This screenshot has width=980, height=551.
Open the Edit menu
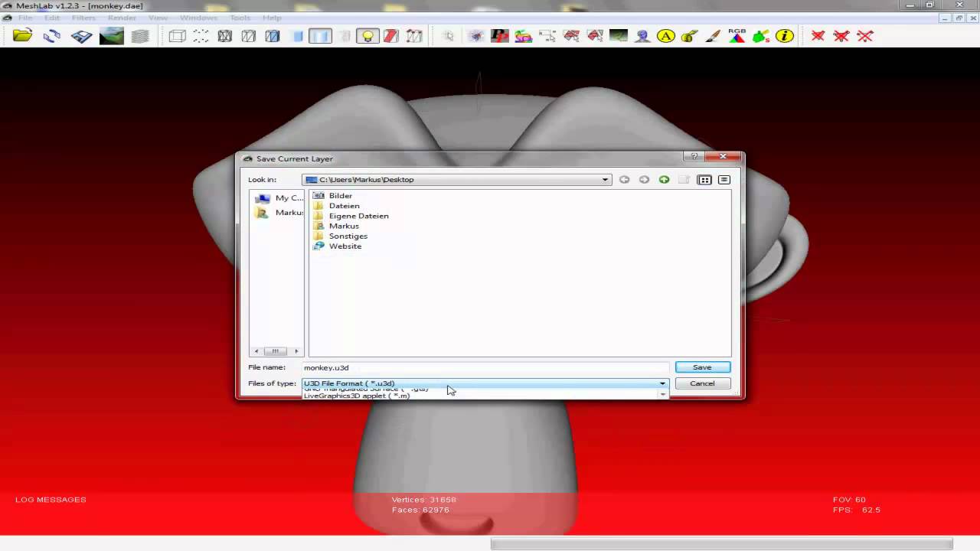point(51,18)
